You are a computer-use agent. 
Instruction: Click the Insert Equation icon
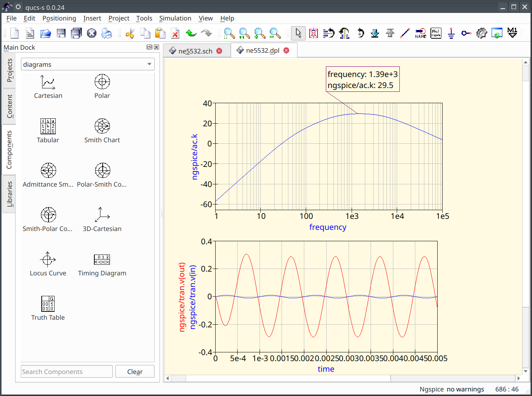coord(436,33)
